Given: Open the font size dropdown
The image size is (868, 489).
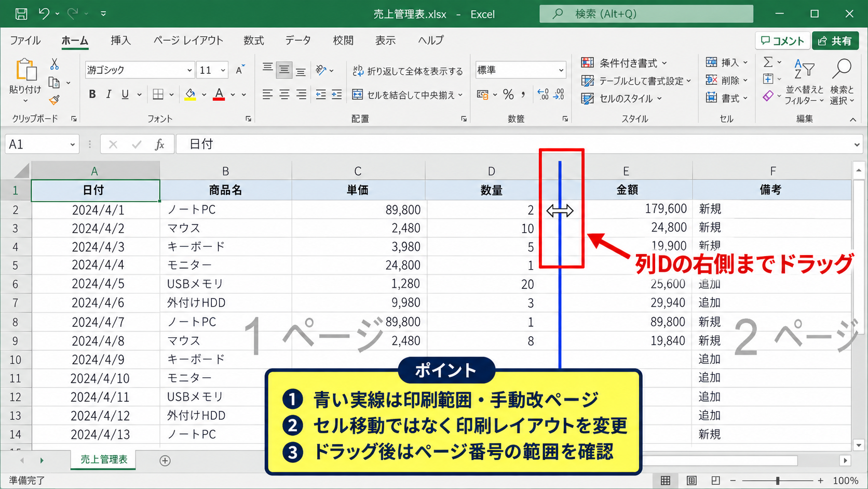Looking at the screenshot, I should pos(223,70).
